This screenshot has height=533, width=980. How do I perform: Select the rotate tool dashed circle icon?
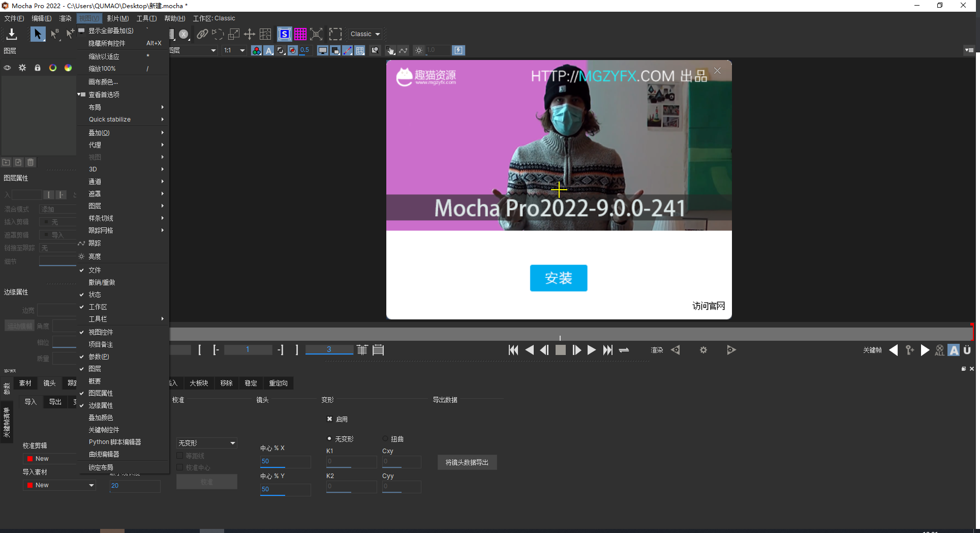pyautogui.click(x=218, y=34)
